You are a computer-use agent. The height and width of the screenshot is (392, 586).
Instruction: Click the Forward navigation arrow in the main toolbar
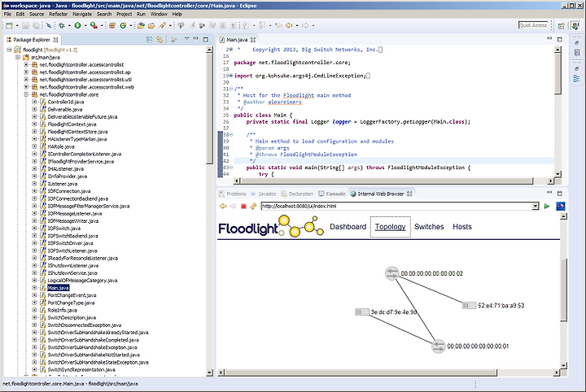pos(305,25)
